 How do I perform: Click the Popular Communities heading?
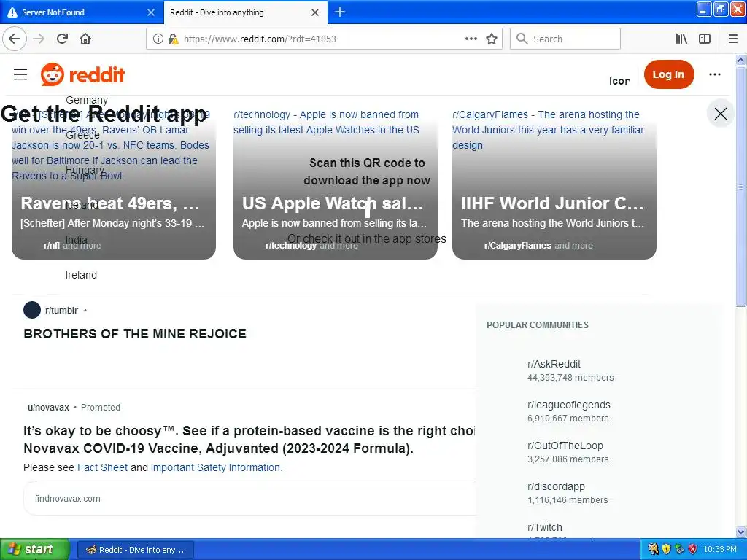tap(538, 325)
